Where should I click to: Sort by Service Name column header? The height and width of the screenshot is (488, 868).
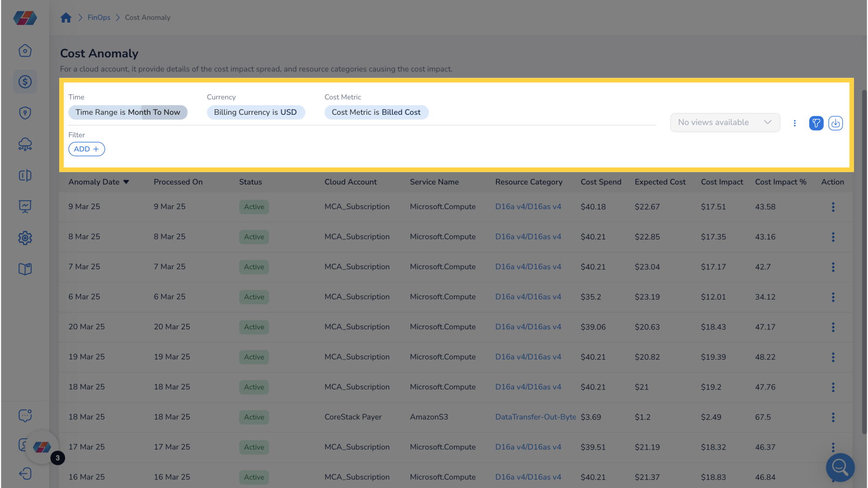434,182
